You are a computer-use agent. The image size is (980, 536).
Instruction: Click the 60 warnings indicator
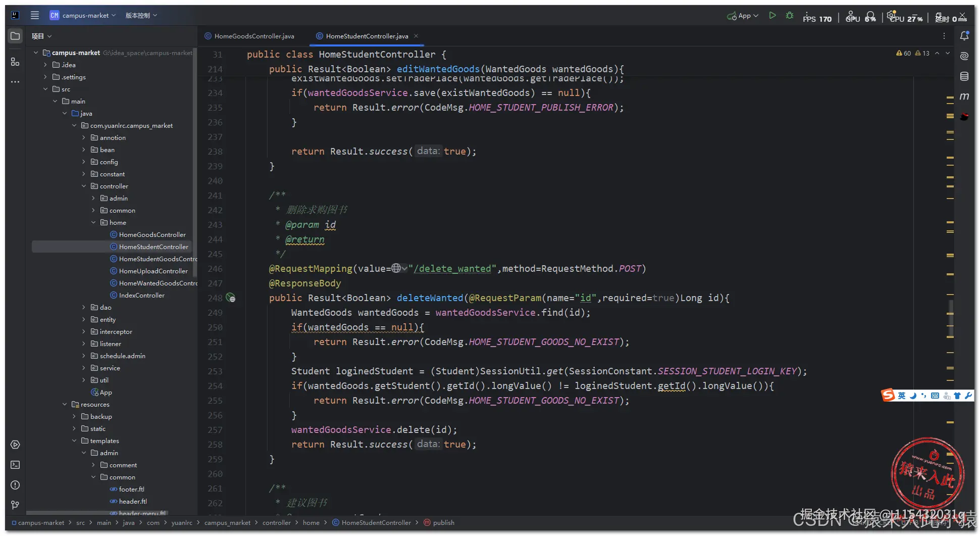(904, 53)
